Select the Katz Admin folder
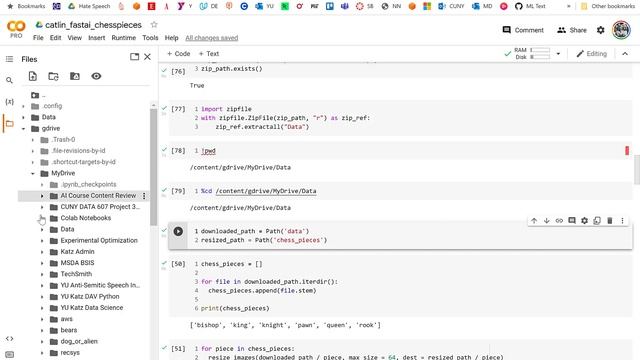This screenshot has height=360, width=640. pos(77,252)
